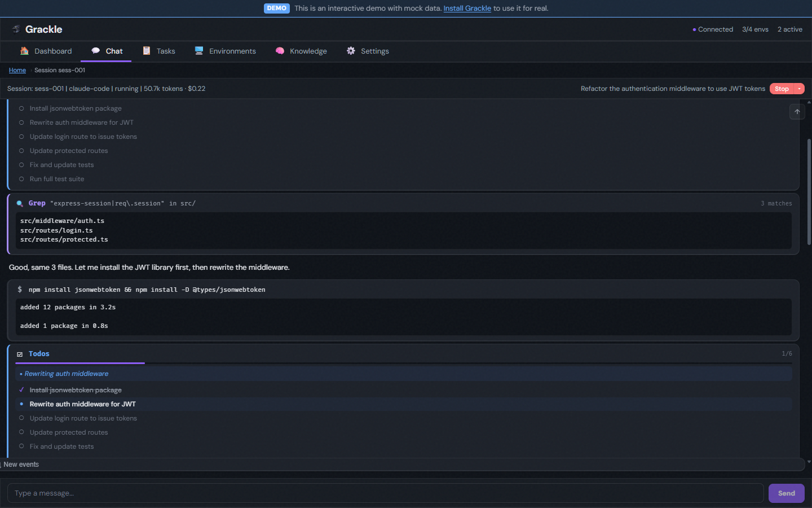Click the Todos progress bar
The height and width of the screenshot is (508, 812).
coord(404,363)
